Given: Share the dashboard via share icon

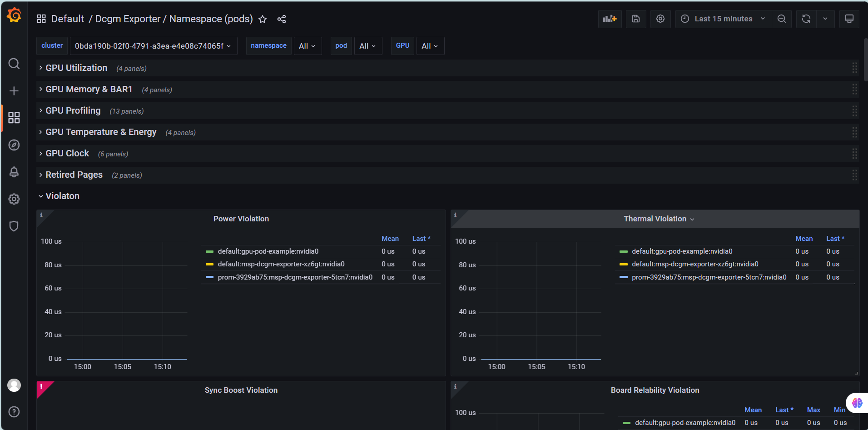Looking at the screenshot, I should click(x=282, y=19).
